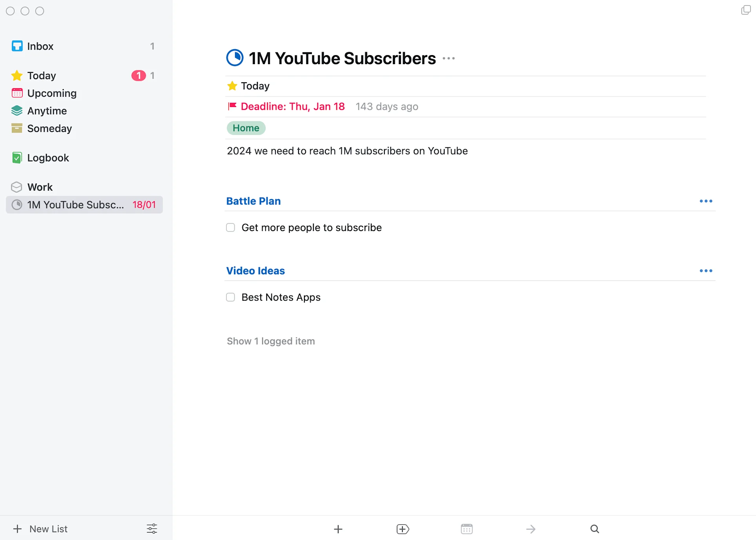The height and width of the screenshot is (540, 756).
Task: Open the Video Ideas heading options menu
Action: tap(705, 270)
